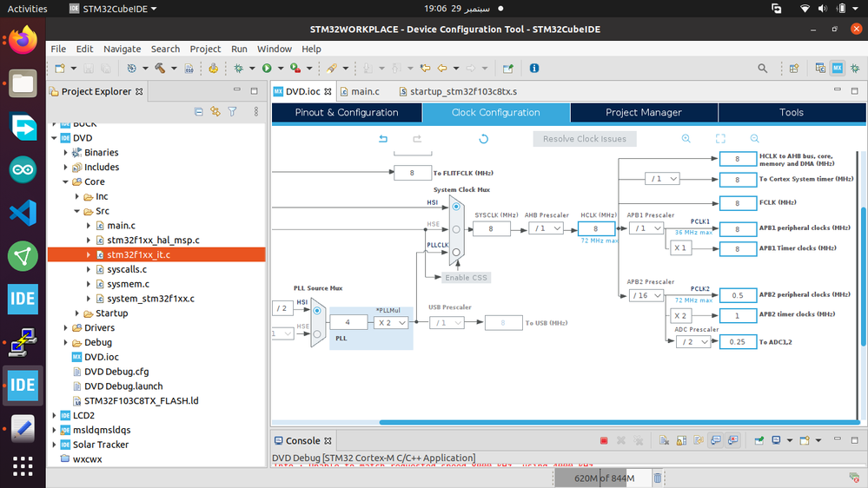
Task: Open the Navigate menu
Action: pyautogui.click(x=122, y=49)
